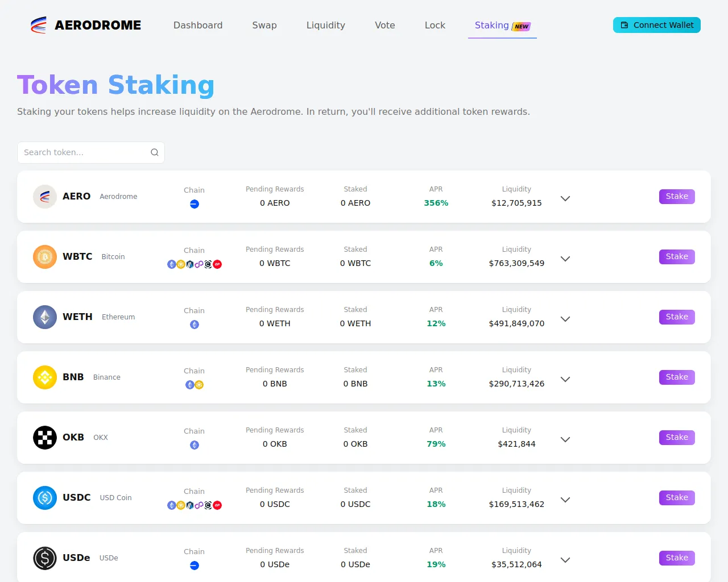Expand the AERO row details

[x=565, y=198]
